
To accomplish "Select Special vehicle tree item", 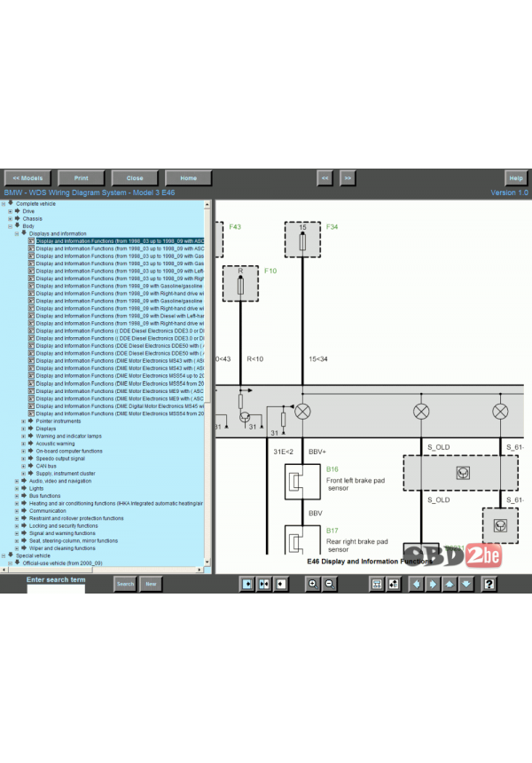I will [x=33, y=556].
